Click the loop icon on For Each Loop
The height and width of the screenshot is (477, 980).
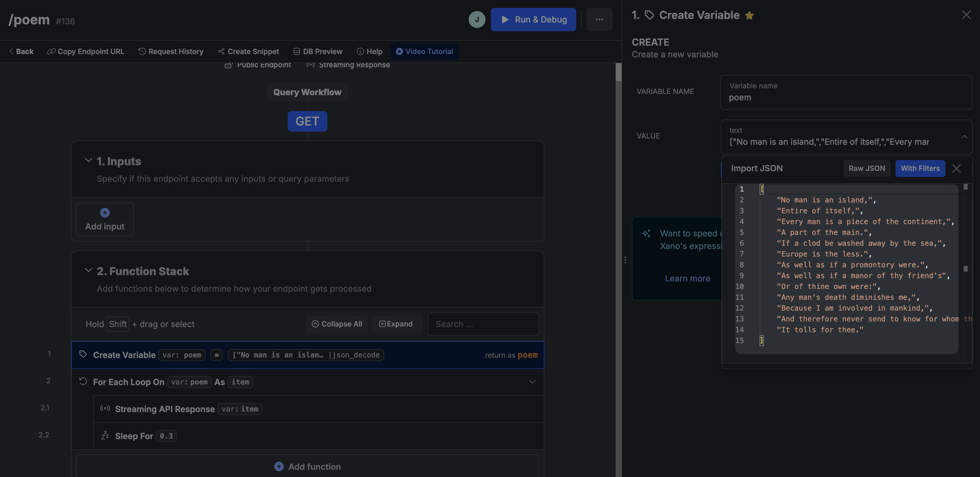83,381
